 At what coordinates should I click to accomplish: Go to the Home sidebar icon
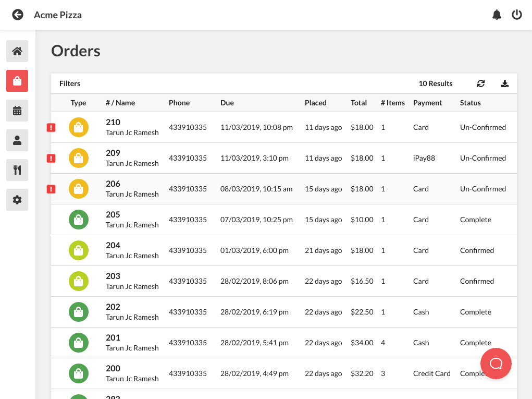click(17, 51)
